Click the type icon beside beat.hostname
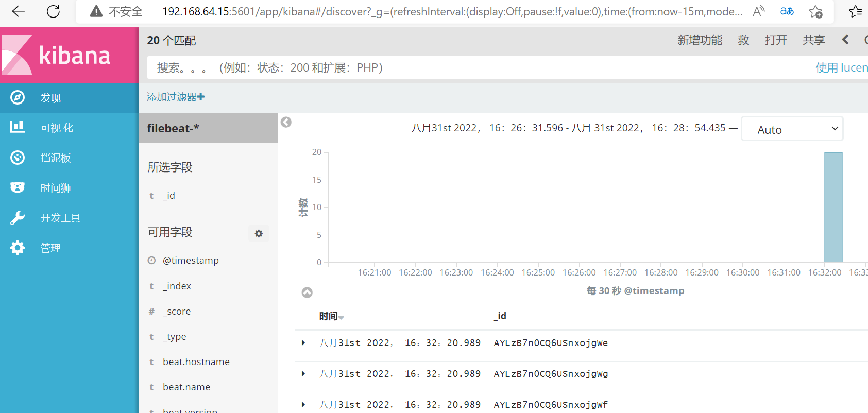The image size is (868, 413). 151,362
